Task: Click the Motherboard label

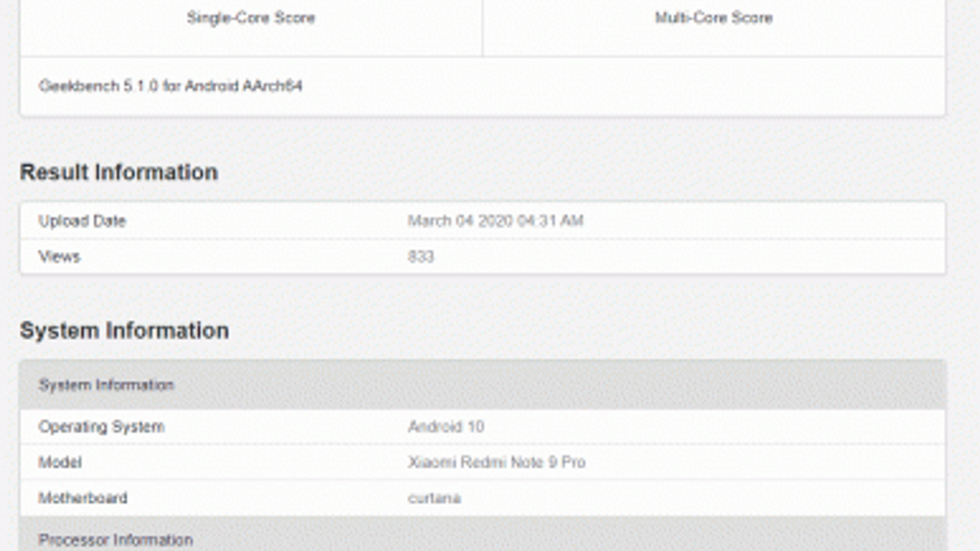Action: click(x=83, y=498)
